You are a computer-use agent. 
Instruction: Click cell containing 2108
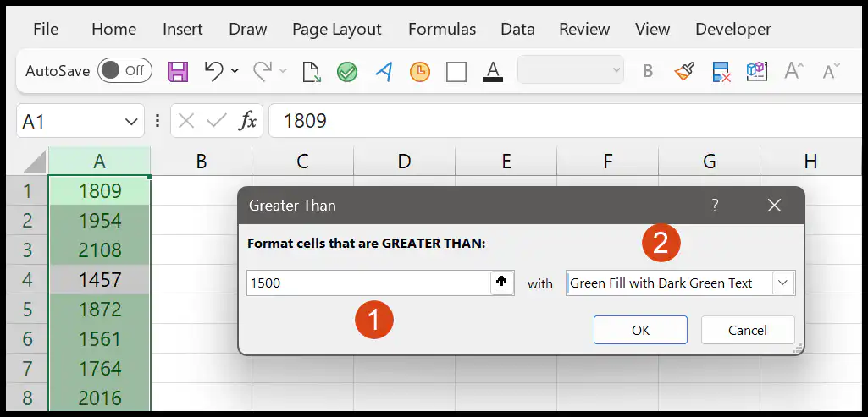pos(100,250)
